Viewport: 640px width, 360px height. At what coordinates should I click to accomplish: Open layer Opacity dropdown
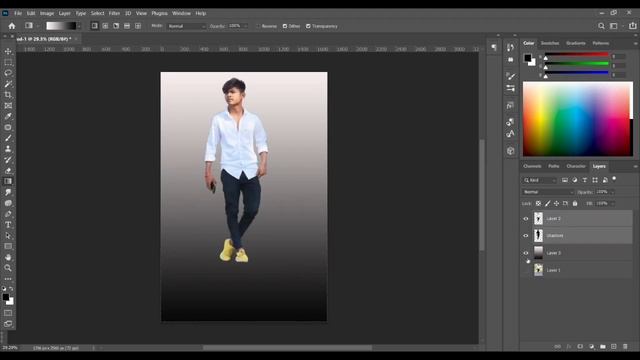612,192
